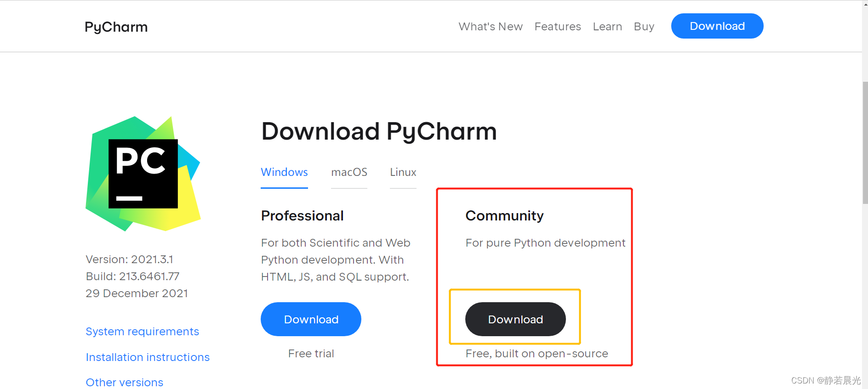Image resolution: width=868 pixels, height=389 pixels.
Task: Click the page vertical scrollbar thumb
Action: pyautogui.click(x=865, y=142)
